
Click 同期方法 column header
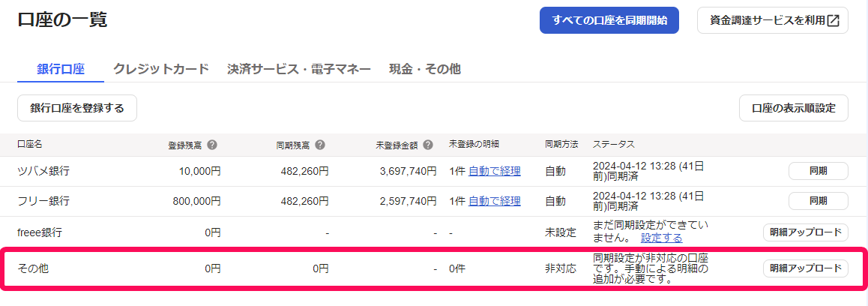(x=561, y=144)
